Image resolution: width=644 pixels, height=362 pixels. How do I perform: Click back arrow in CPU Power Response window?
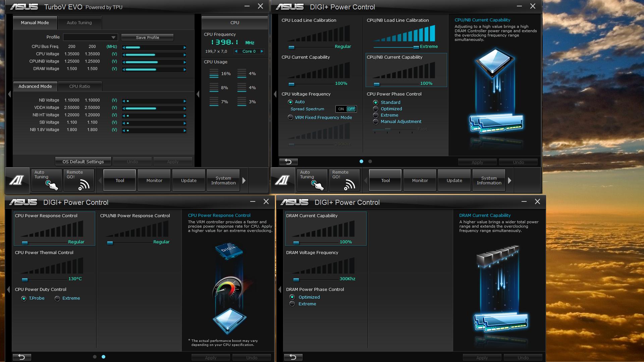point(22,357)
